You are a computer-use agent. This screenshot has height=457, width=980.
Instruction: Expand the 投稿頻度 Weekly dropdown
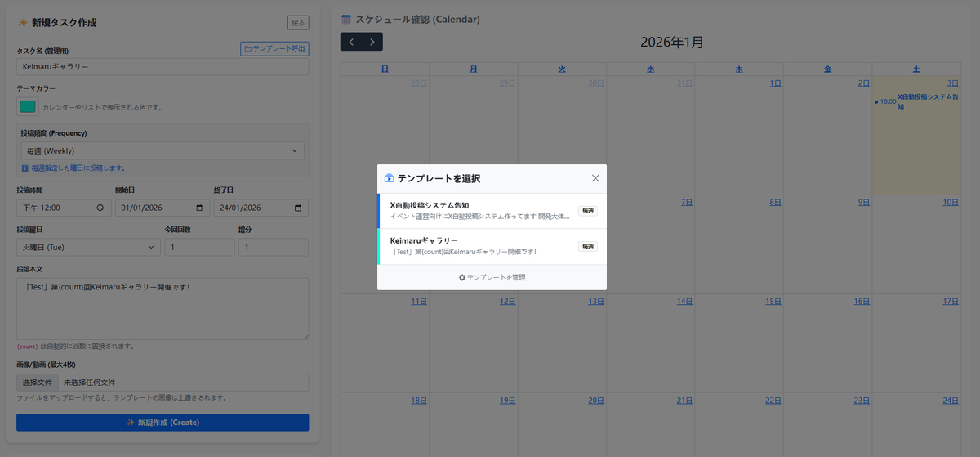pos(163,150)
